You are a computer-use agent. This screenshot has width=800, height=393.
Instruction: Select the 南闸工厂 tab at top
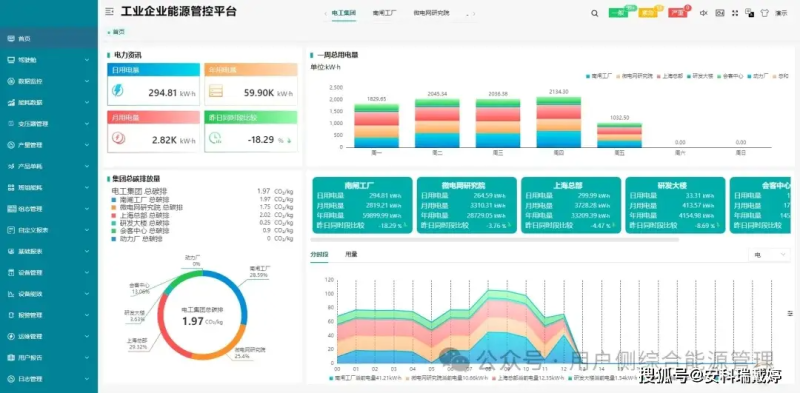point(385,13)
